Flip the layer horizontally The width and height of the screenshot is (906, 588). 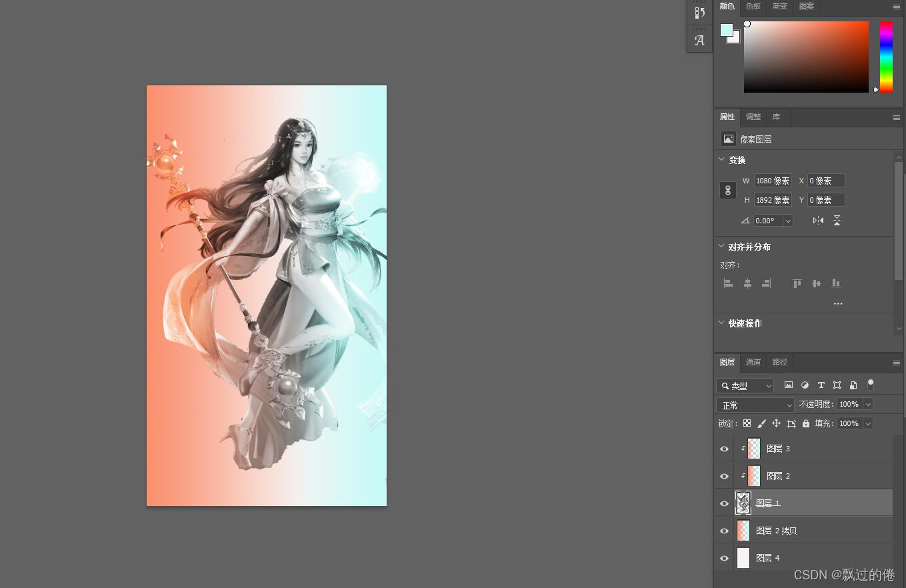[818, 221]
